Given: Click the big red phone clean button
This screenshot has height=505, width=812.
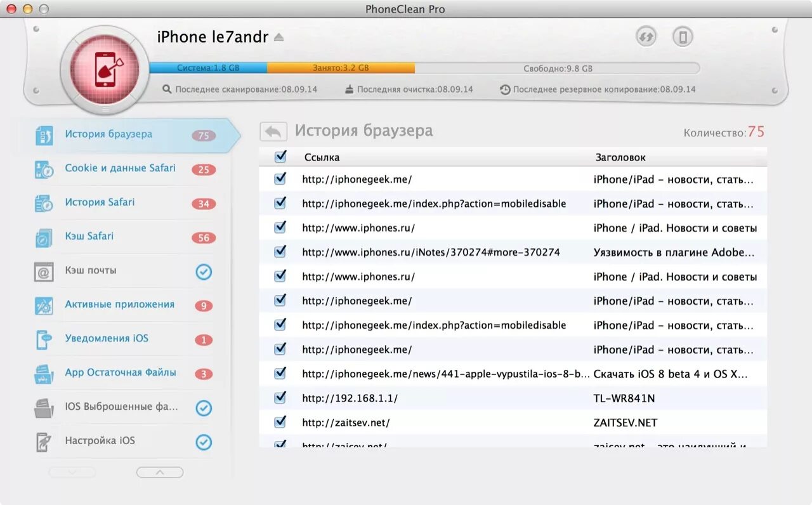Looking at the screenshot, I should coord(105,70).
